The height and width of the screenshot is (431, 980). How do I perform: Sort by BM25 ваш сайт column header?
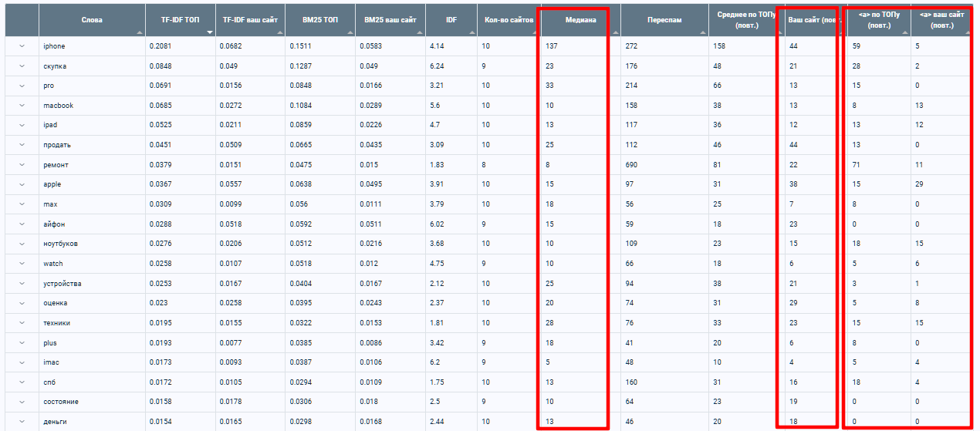click(390, 20)
